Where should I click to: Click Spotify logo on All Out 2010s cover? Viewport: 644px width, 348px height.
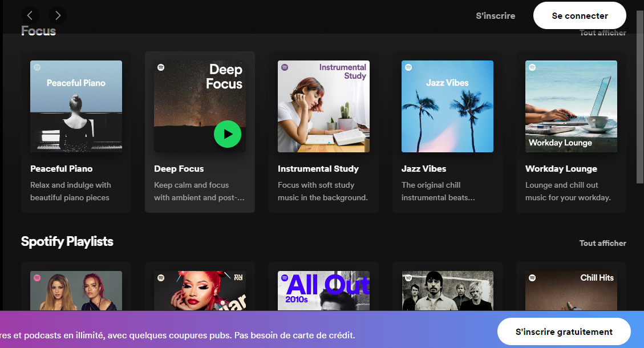click(285, 278)
